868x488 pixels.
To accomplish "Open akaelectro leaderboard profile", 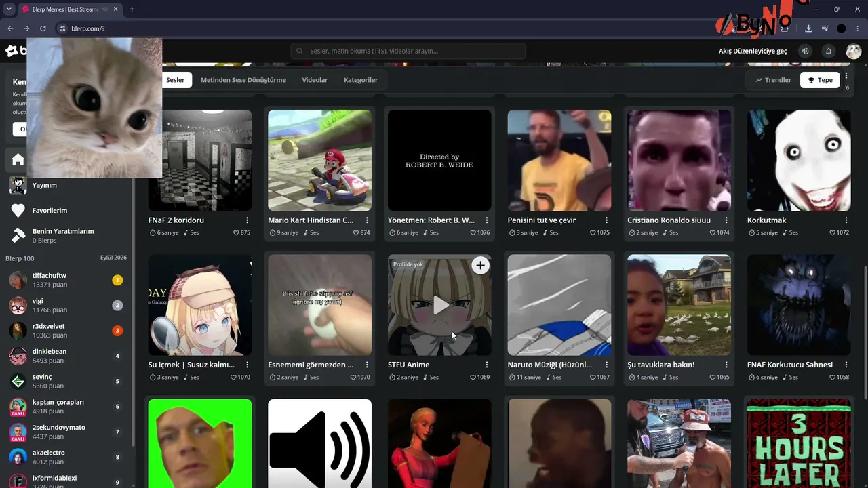I will point(66,457).
